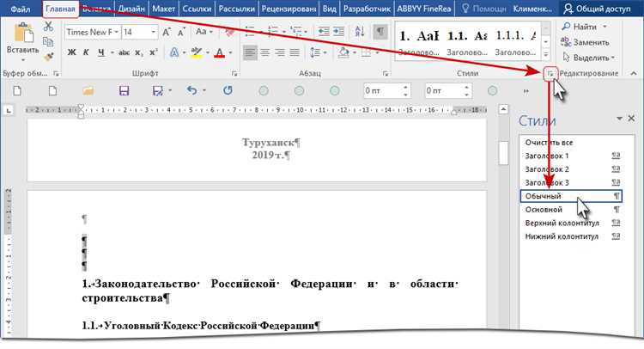
Task: Click the Undo arrow icon
Action: coord(191,90)
